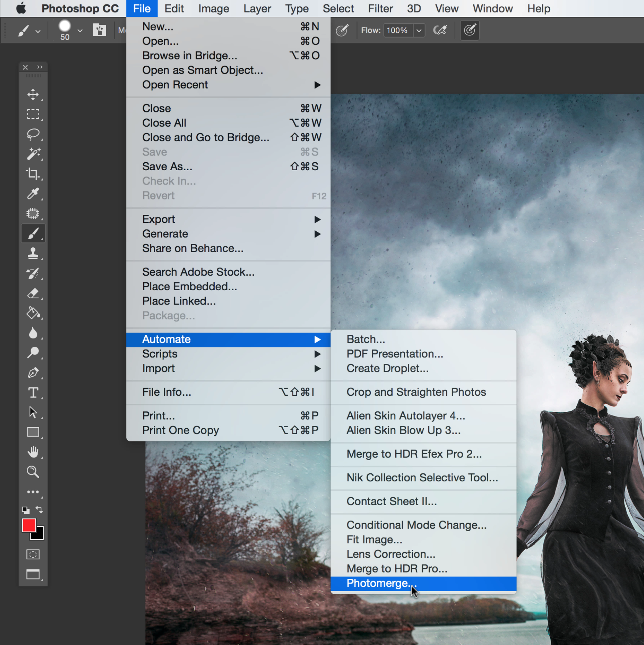Select the Dodge tool
644x645 pixels.
(x=33, y=353)
